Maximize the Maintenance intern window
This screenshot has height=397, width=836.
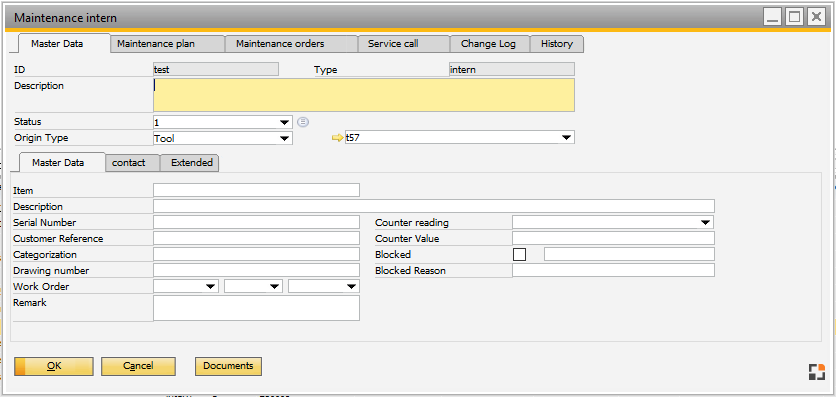(794, 17)
